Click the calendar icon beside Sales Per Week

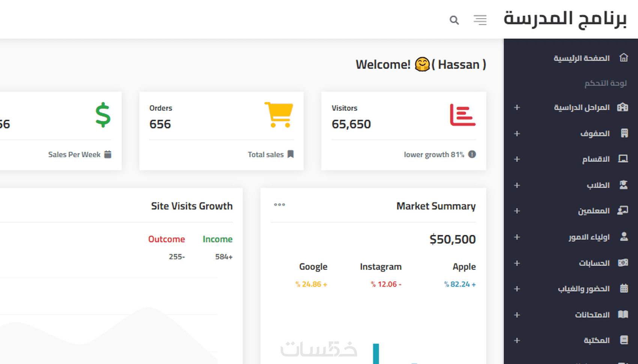point(108,154)
